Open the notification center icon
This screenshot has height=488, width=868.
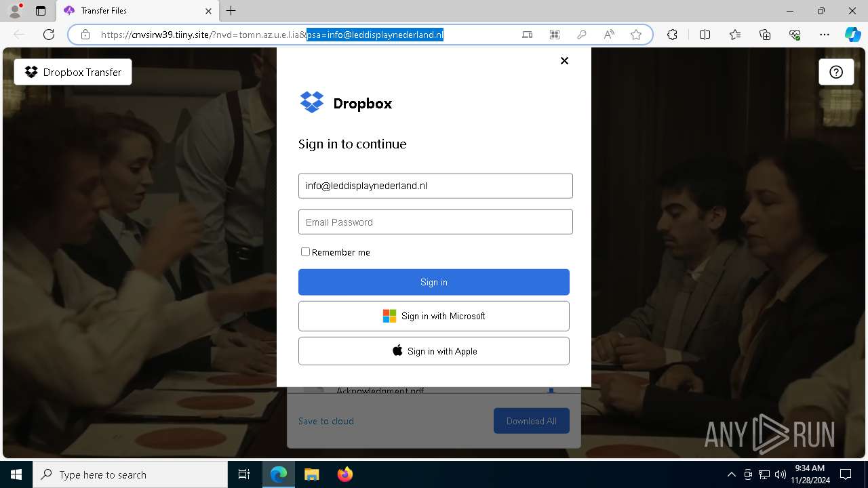coord(846,474)
